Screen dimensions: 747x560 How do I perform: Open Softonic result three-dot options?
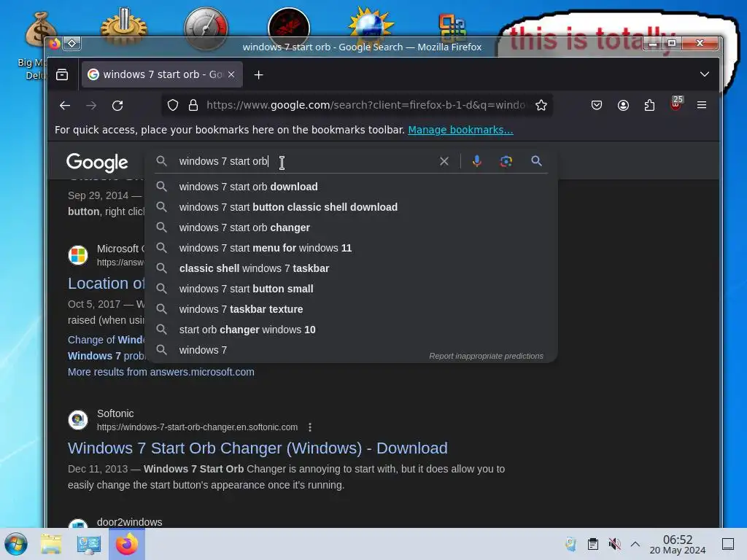tap(310, 427)
